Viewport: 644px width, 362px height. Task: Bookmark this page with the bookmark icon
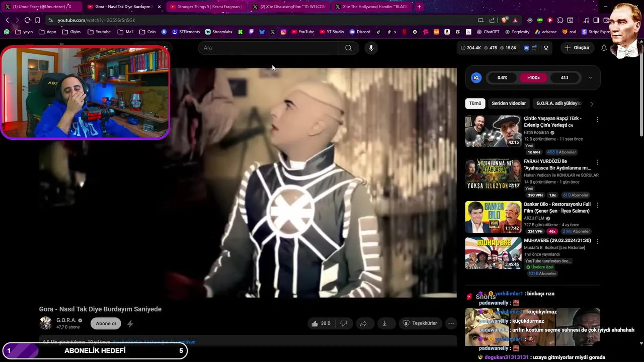(37, 20)
